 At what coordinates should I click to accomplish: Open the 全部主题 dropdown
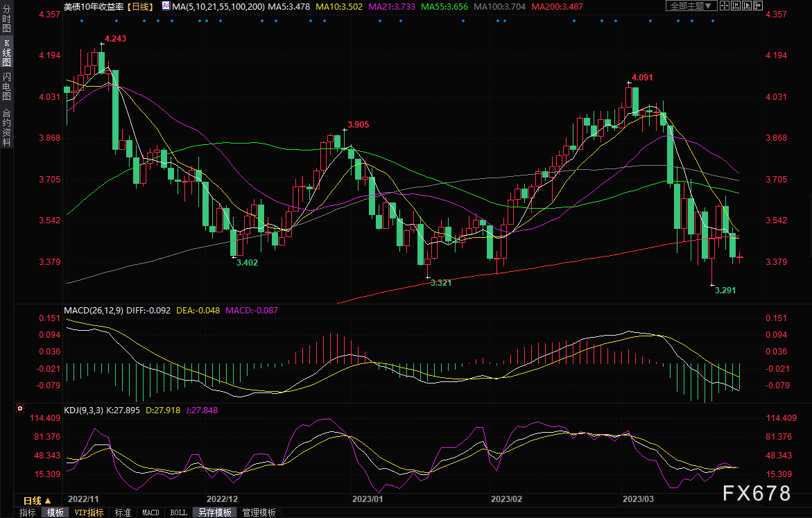(691, 6)
